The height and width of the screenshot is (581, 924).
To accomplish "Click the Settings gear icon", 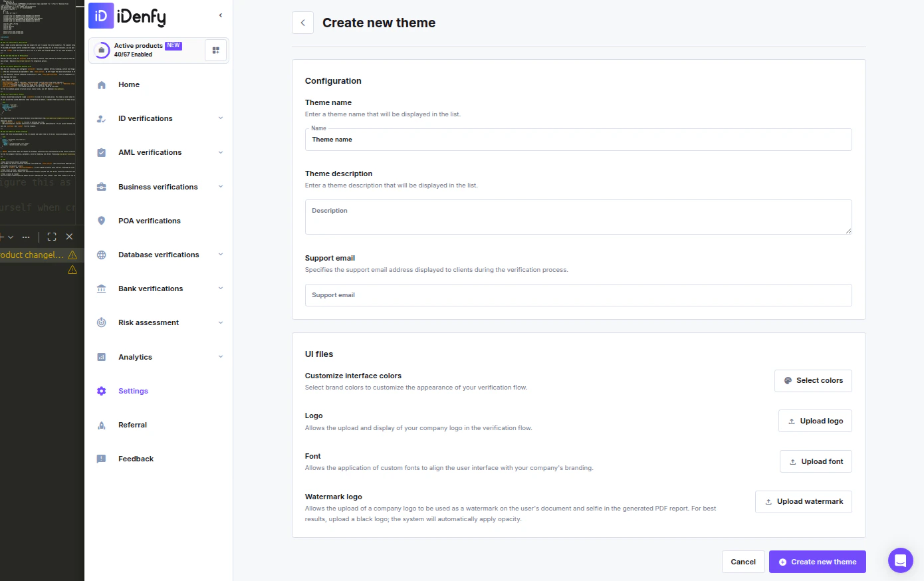I will (x=102, y=391).
